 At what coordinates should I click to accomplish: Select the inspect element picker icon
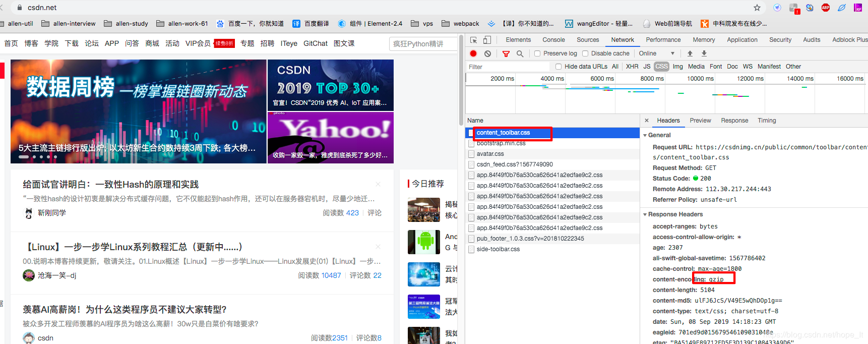tap(474, 40)
